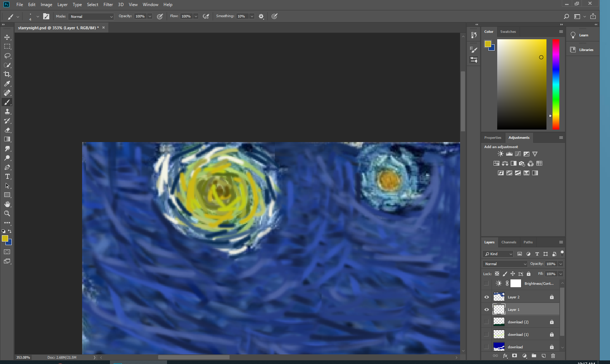Select the Crop tool
The height and width of the screenshot is (364, 610).
[7, 74]
